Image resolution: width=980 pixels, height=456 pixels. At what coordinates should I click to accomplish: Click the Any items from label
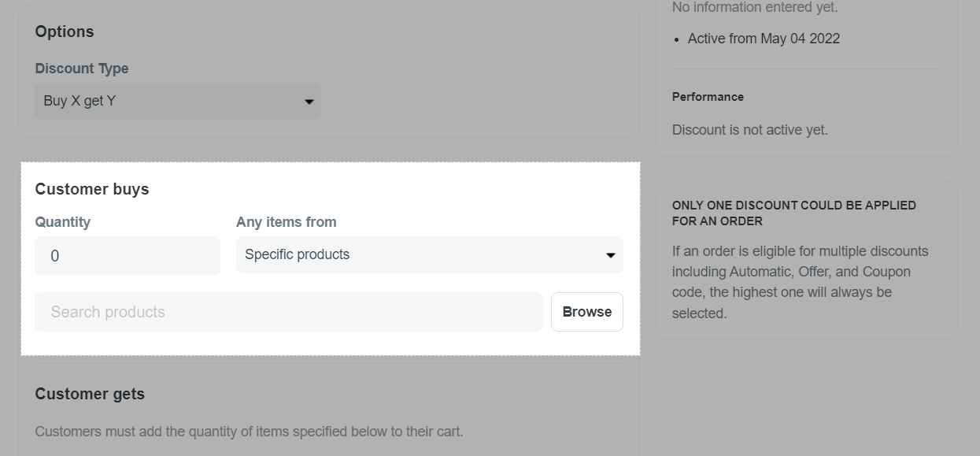point(287,222)
